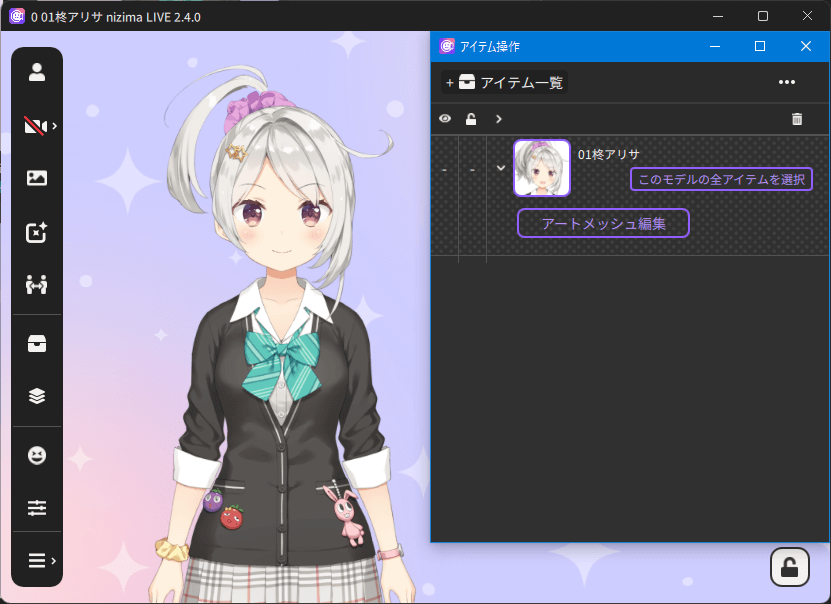Click the trash icon in item panel
The height and width of the screenshot is (604, 831).
click(x=797, y=119)
